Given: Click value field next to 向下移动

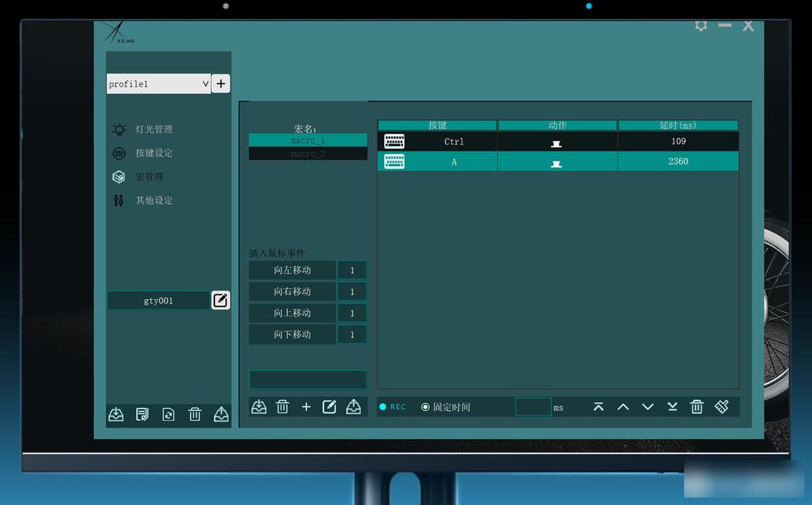Looking at the screenshot, I should point(352,334).
